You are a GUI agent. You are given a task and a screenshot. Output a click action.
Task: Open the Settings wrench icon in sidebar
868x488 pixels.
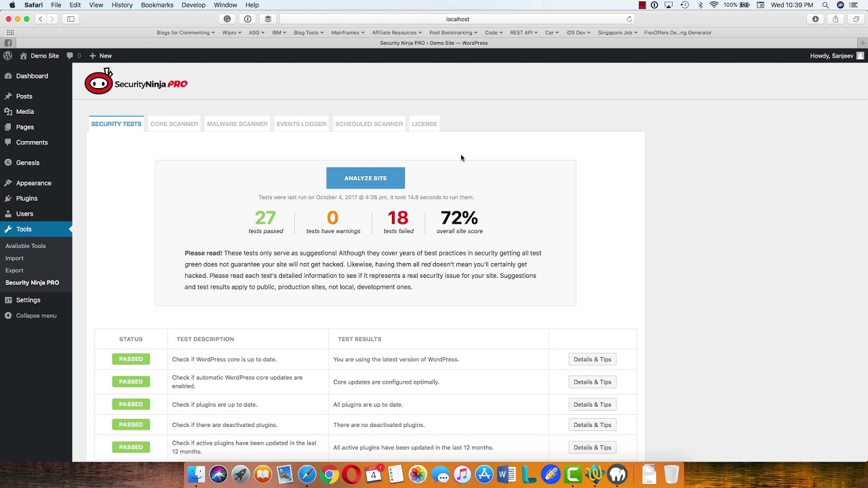pos(9,300)
